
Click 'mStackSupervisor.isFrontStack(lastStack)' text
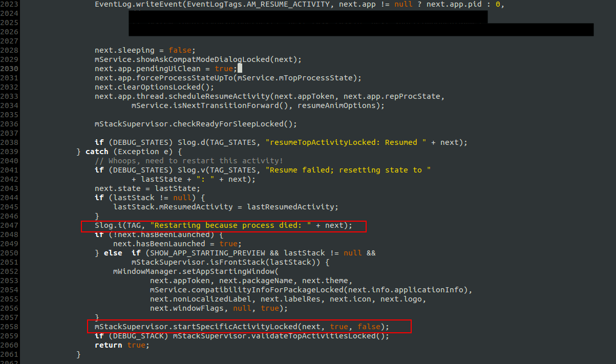point(226,262)
